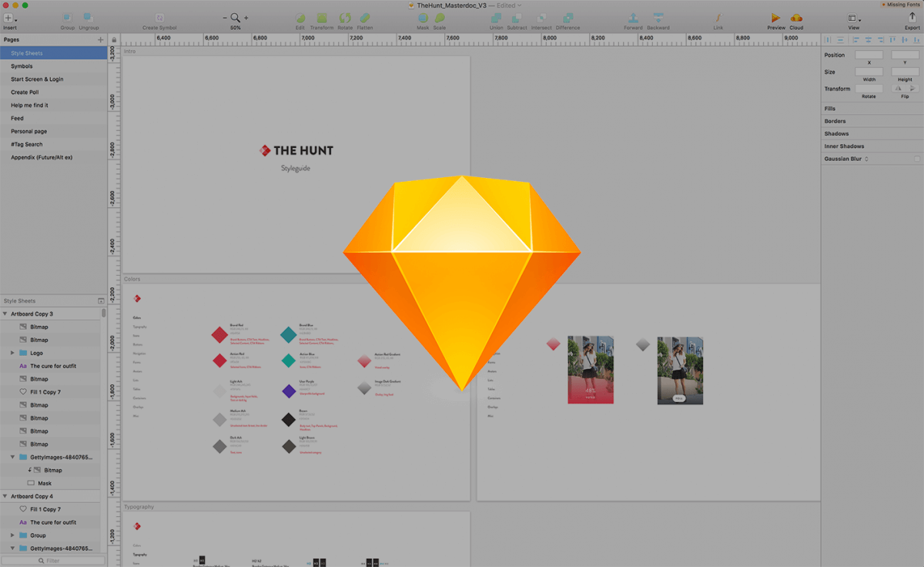Click the Position X input field
The image size is (924, 567).
click(x=869, y=55)
